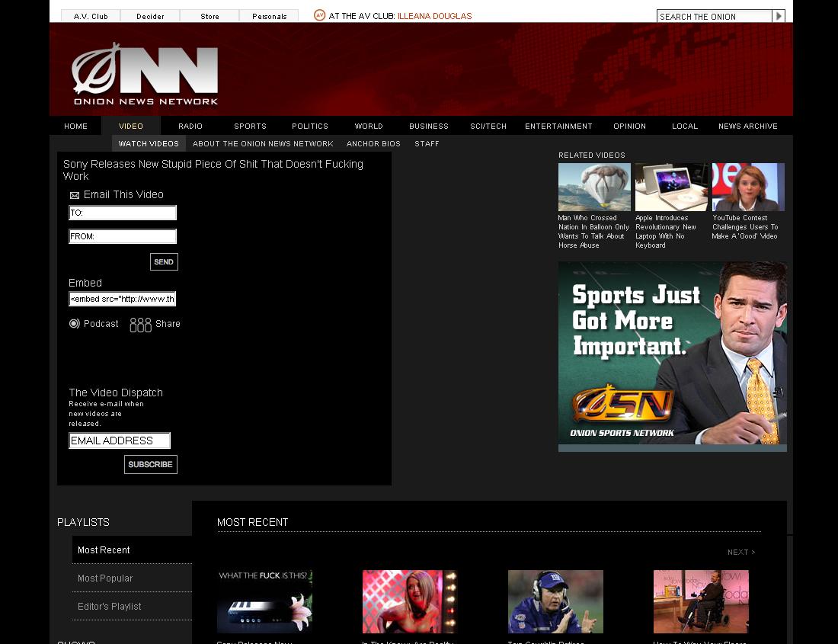Click Man Who Crossed Nation In Balloon title
838x644 pixels.
[x=593, y=232]
